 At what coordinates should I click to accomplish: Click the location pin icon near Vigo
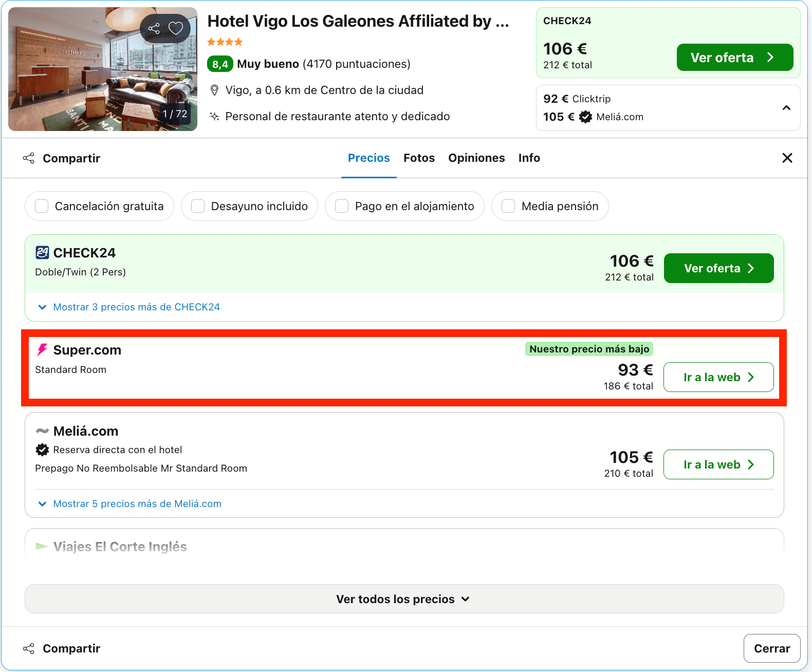point(215,90)
